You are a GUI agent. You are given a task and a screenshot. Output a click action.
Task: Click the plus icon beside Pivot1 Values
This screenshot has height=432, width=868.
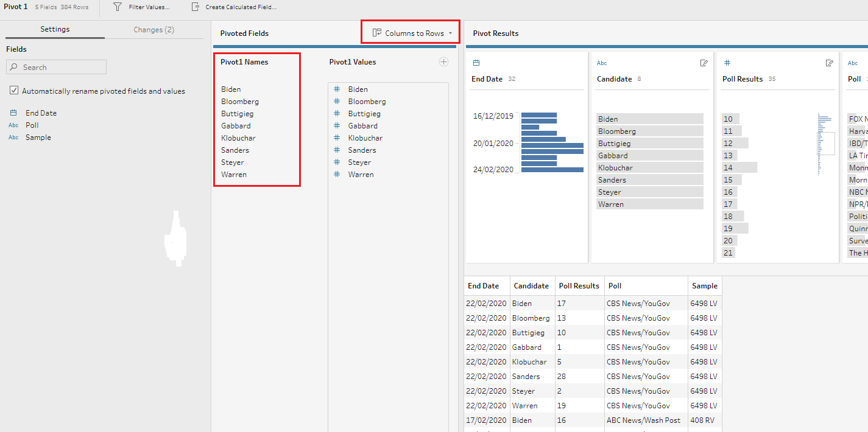click(x=443, y=61)
